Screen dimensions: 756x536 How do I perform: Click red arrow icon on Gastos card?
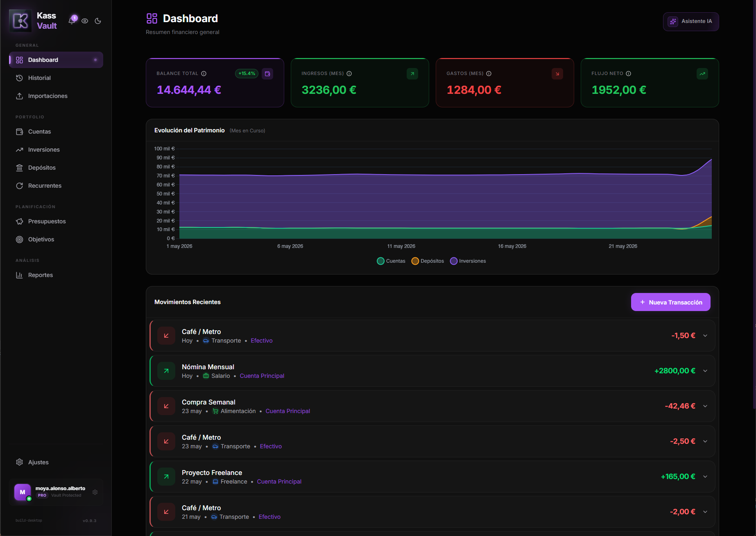point(557,74)
